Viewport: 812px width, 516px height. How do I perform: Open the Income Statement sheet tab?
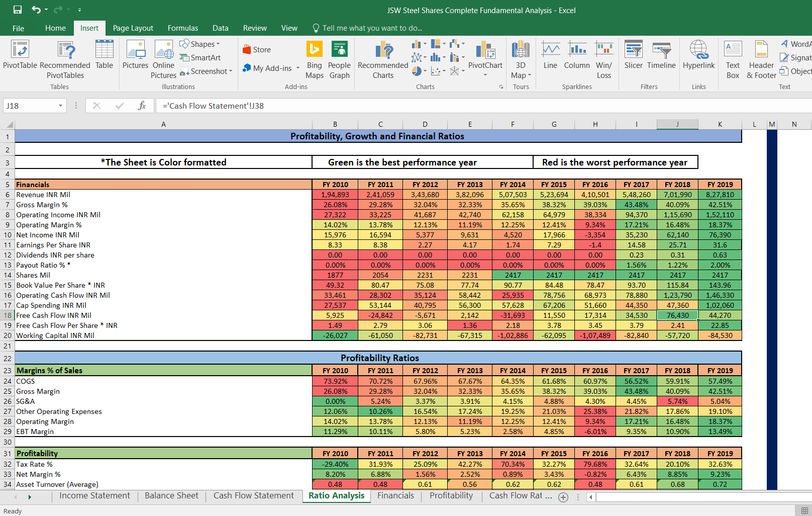pos(94,496)
